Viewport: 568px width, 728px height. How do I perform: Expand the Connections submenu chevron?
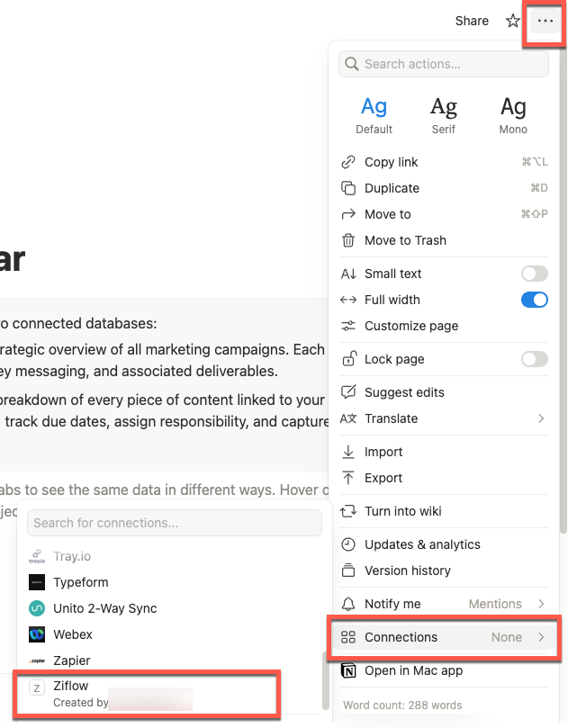point(541,637)
